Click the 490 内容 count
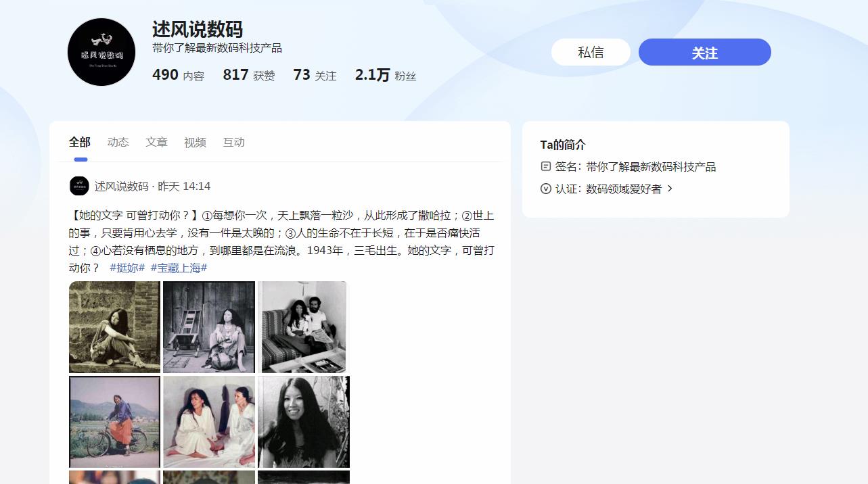 pyautogui.click(x=178, y=75)
